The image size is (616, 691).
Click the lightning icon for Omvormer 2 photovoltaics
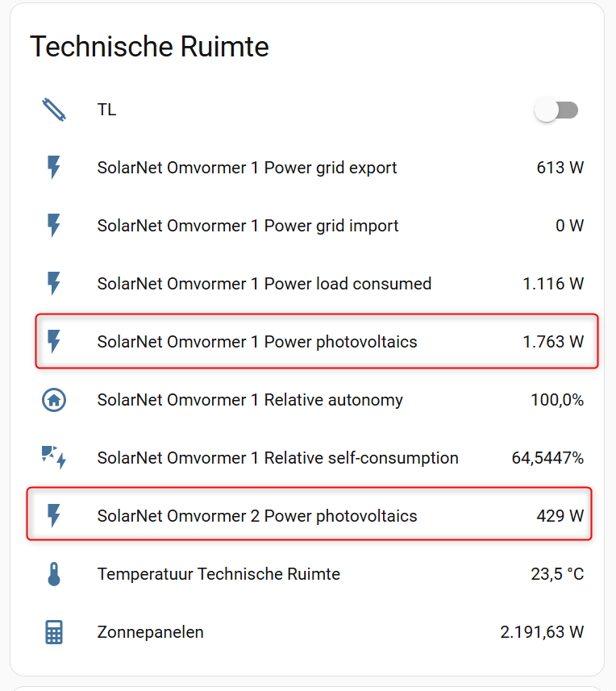coord(53,514)
